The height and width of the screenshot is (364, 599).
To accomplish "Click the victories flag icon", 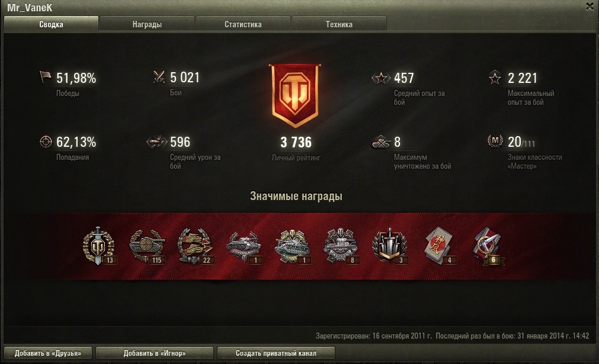I will [45, 77].
